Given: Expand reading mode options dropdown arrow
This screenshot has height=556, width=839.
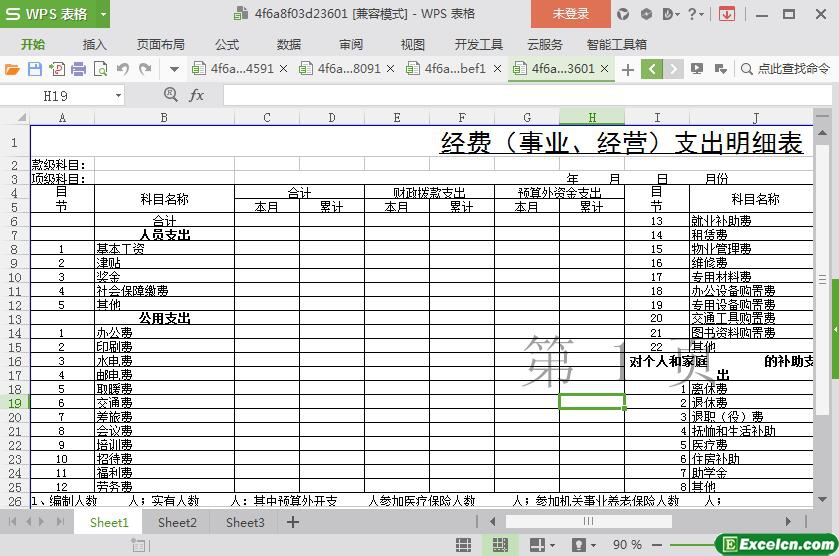Looking at the screenshot, I should point(552,545).
